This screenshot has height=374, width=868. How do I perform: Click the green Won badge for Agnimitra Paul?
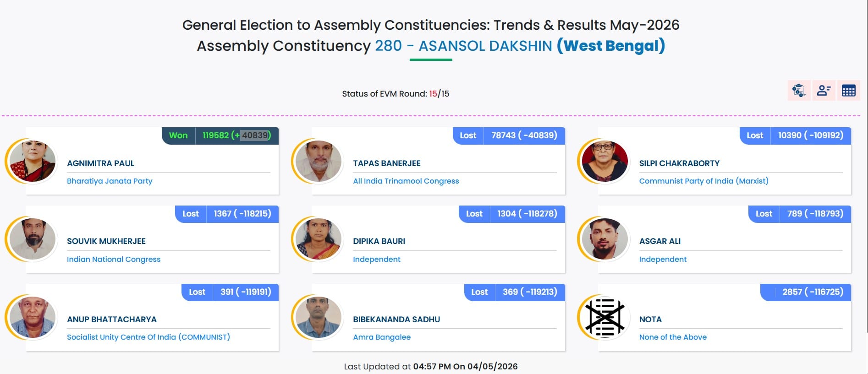coord(178,136)
